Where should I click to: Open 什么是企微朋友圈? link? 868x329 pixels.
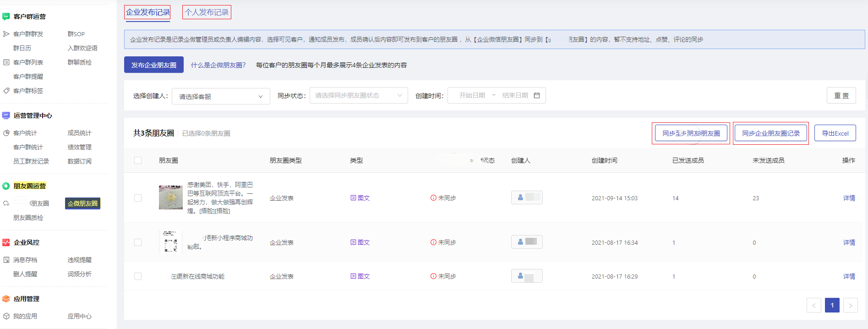218,65
